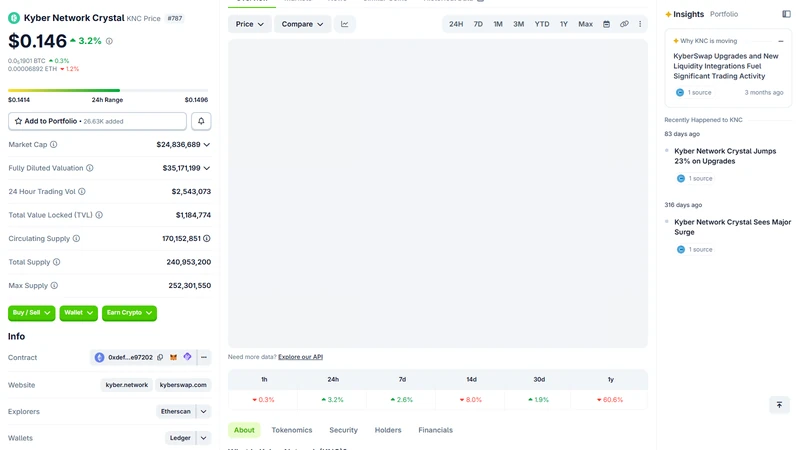800x450 pixels.
Task: Switch to the Tokenomics tab
Action: tap(292, 430)
